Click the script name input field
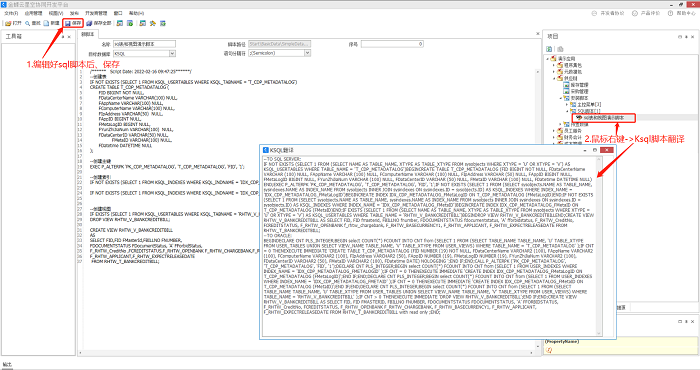Image resolution: width=700 pixels, height=370 pixels. [144, 44]
